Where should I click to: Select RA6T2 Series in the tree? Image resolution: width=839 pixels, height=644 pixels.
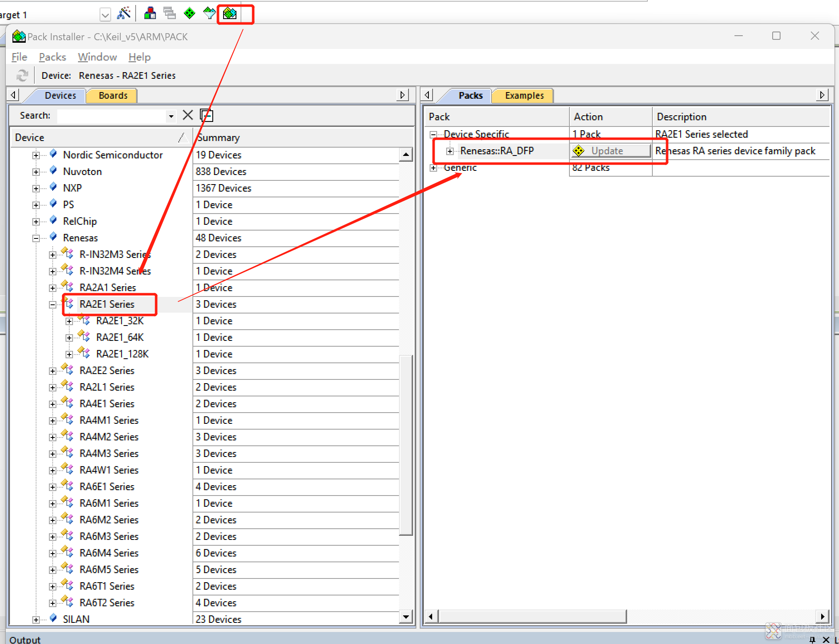(107, 603)
